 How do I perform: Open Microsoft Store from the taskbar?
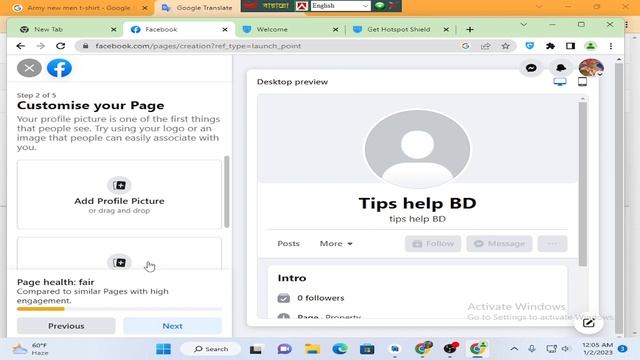367,349
